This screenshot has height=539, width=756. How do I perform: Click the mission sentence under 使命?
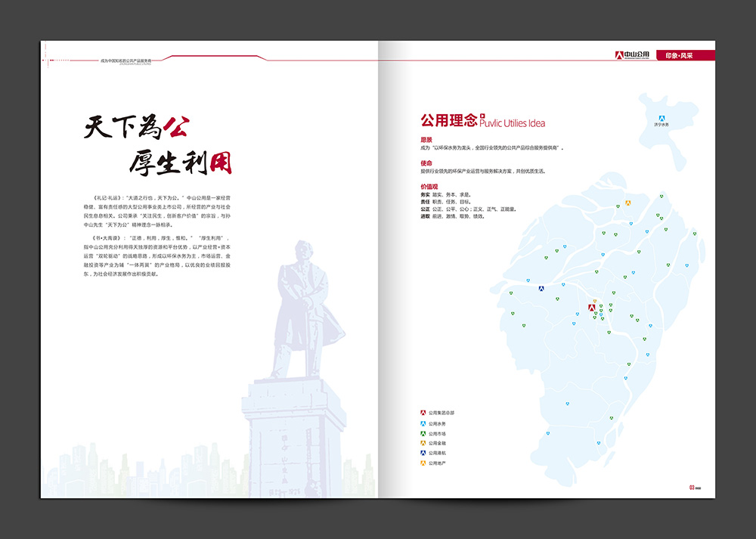pyautogui.click(x=483, y=171)
